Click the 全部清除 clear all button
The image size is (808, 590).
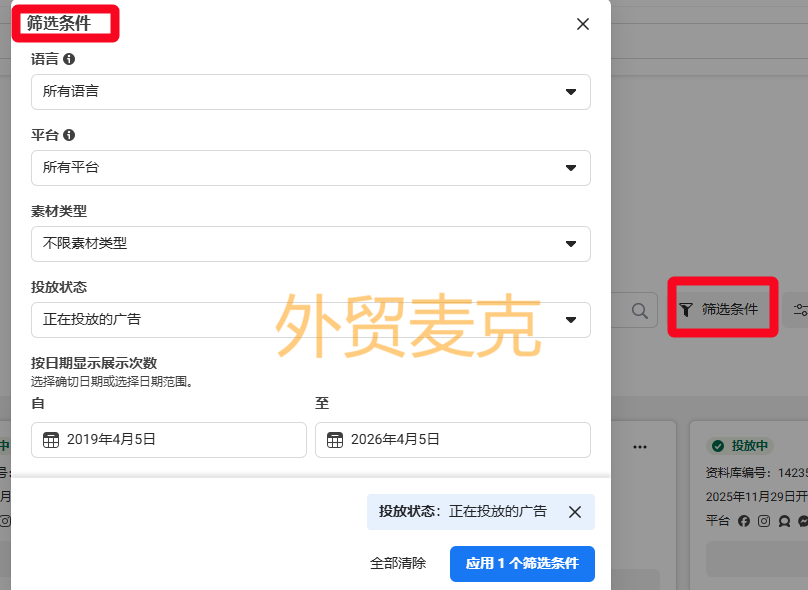398,563
